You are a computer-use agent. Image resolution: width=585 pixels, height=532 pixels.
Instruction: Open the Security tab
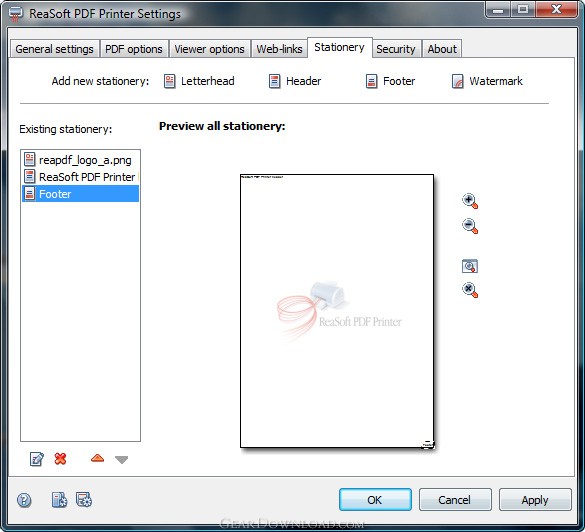395,49
